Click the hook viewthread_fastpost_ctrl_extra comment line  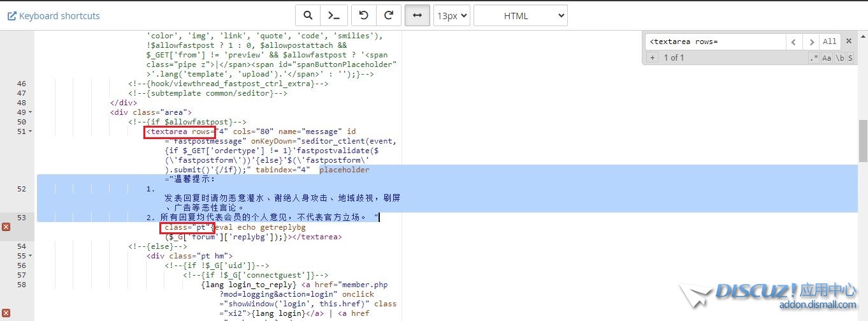[228, 84]
